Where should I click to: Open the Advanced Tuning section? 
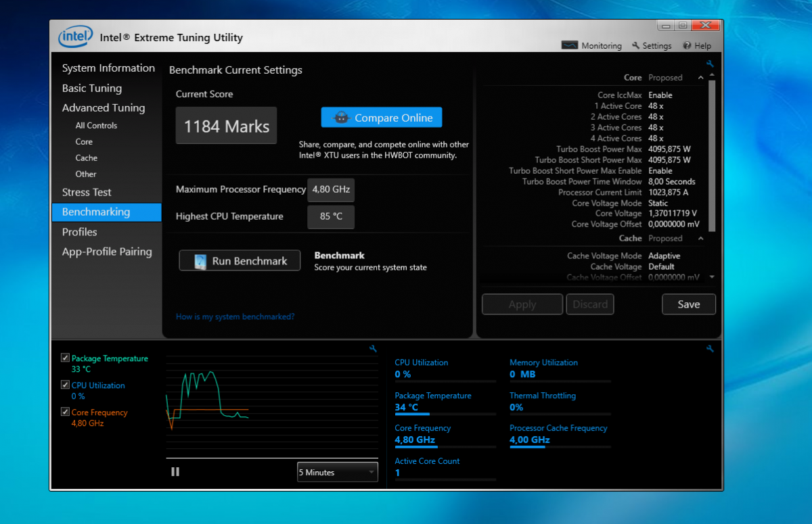(104, 108)
